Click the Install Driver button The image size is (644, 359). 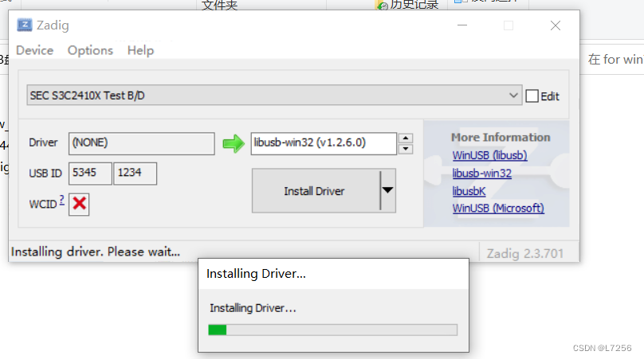pyautogui.click(x=316, y=191)
